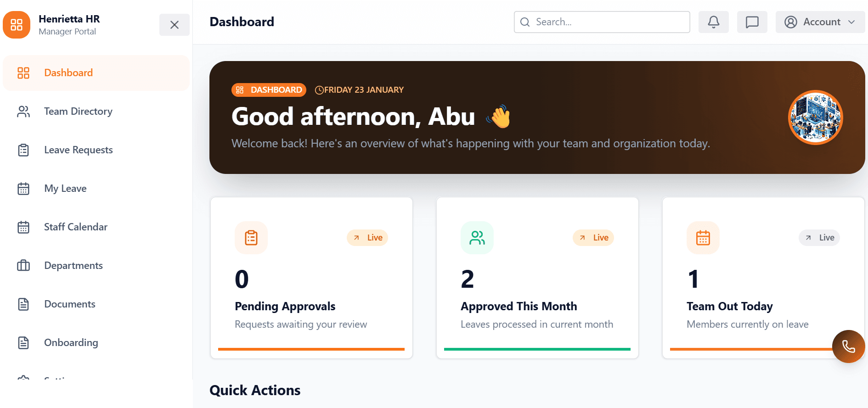Toggle the Live indicator on Approved This Month

tap(593, 237)
